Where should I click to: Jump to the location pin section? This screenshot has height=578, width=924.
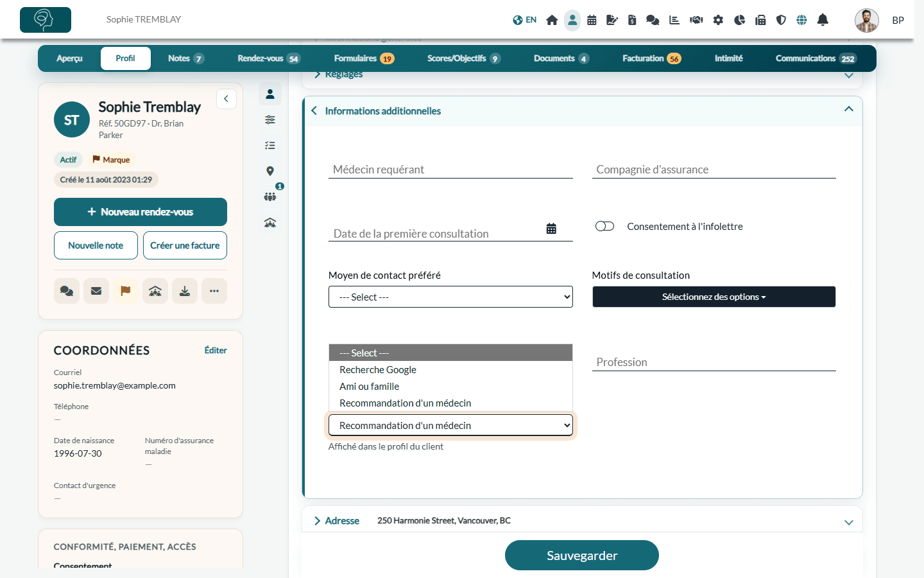[x=270, y=171]
